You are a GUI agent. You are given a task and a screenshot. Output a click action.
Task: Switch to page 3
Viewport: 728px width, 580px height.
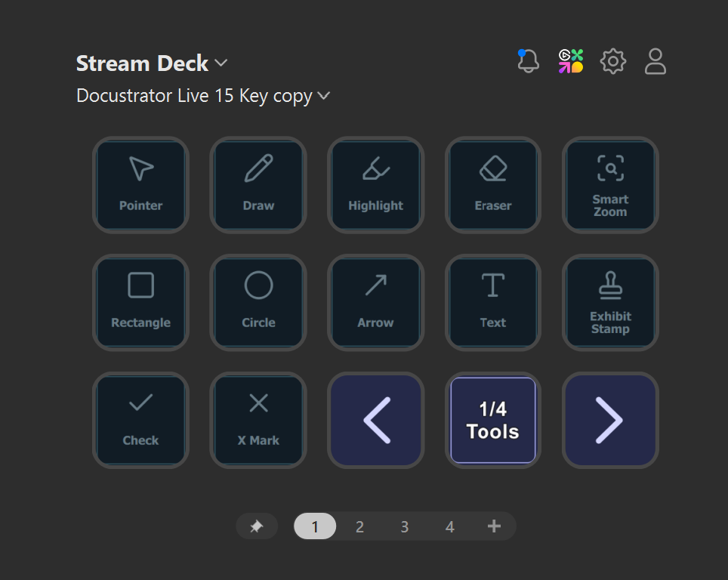pyautogui.click(x=404, y=526)
